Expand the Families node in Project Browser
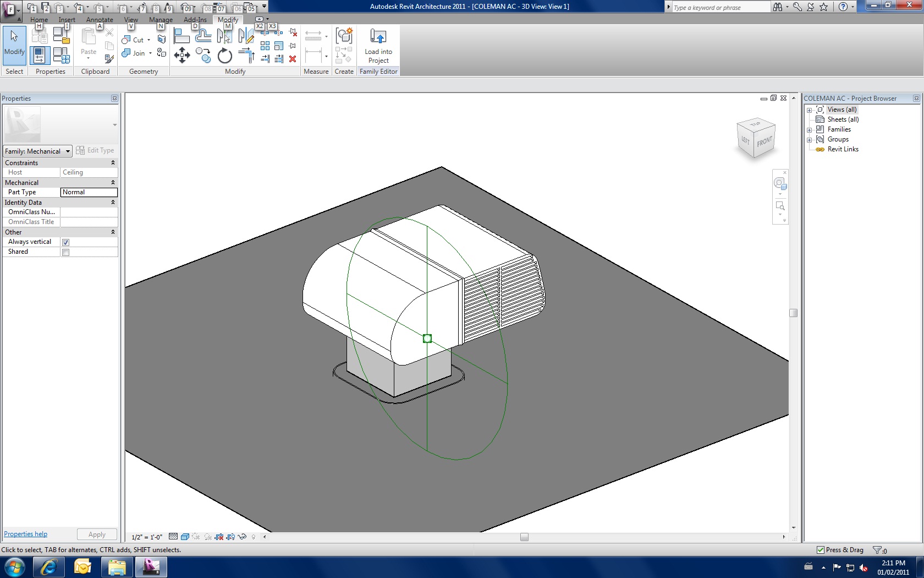Image resolution: width=924 pixels, height=578 pixels. (810, 130)
